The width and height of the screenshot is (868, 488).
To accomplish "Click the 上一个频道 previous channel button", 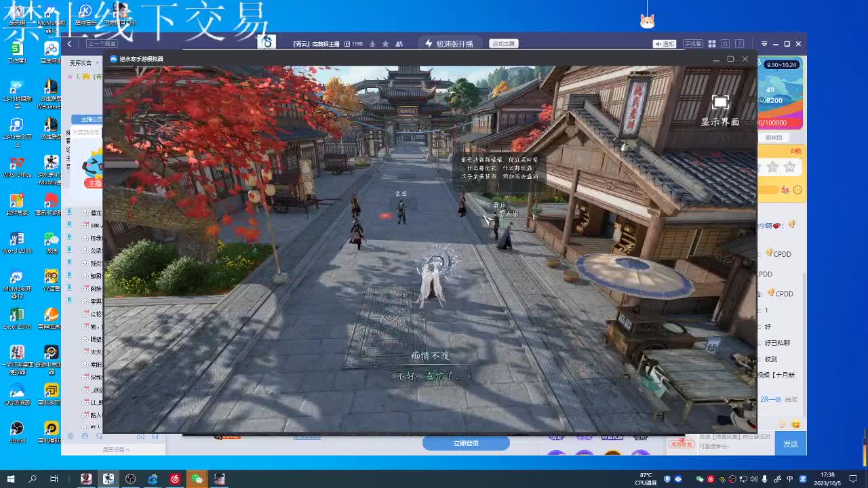I will [101, 43].
